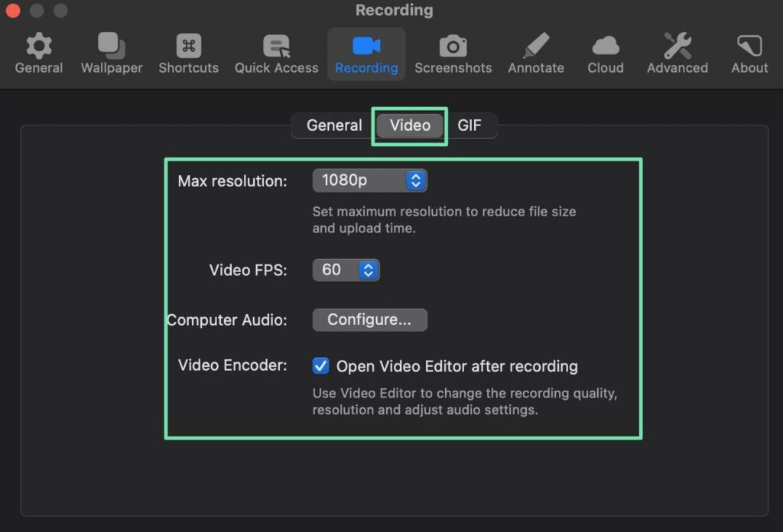The width and height of the screenshot is (783, 532).
Task: Open the Cloud preferences pane
Action: [x=606, y=54]
